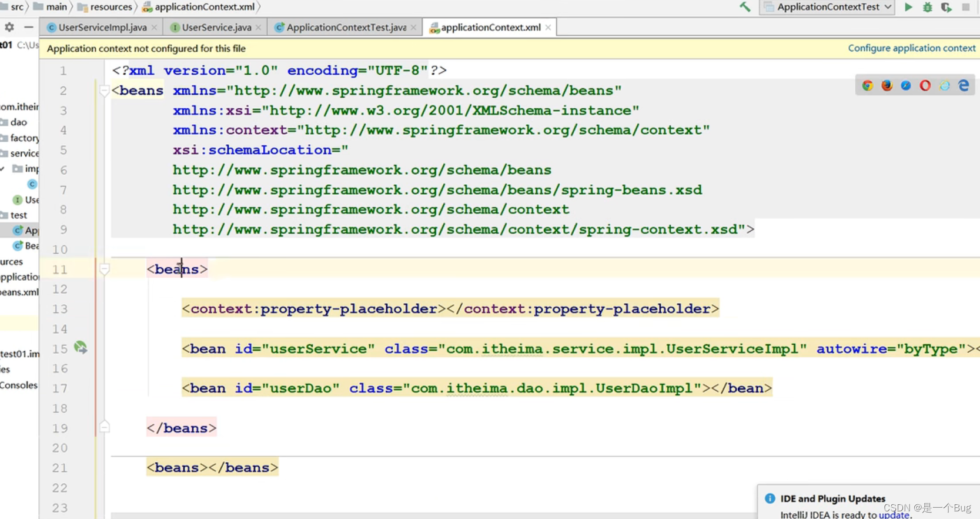Hide the project tool window with minus icon
Screen dimensions: 980x519
(28, 27)
